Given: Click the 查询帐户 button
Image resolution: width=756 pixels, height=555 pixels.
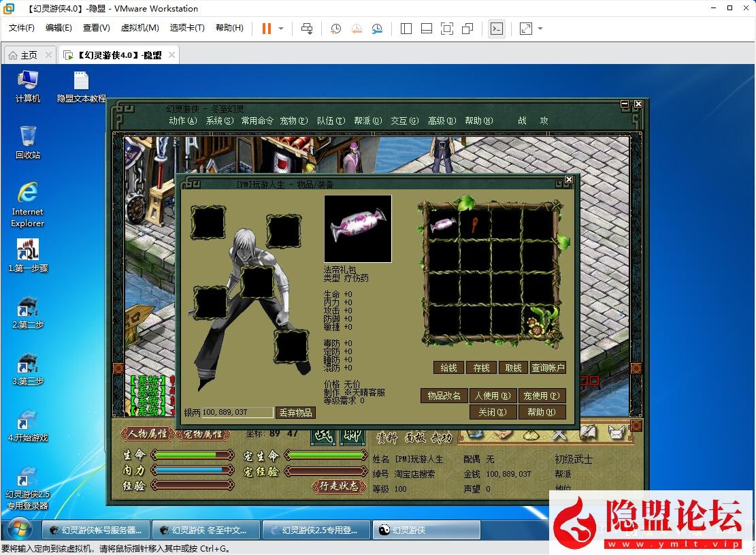Looking at the screenshot, I should pyautogui.click(x=548, y=368).
